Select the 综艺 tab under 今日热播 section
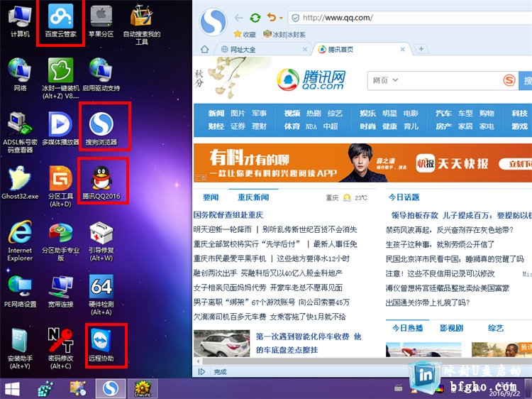Viewport: 532px width, 399px height. click(496, 328)
